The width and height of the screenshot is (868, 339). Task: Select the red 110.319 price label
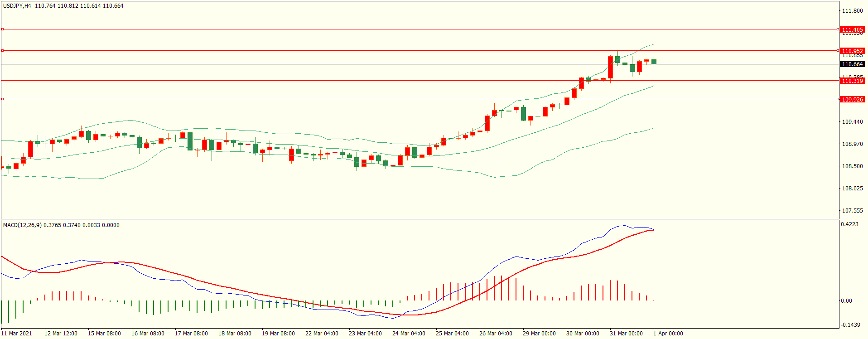pos(853,81)
